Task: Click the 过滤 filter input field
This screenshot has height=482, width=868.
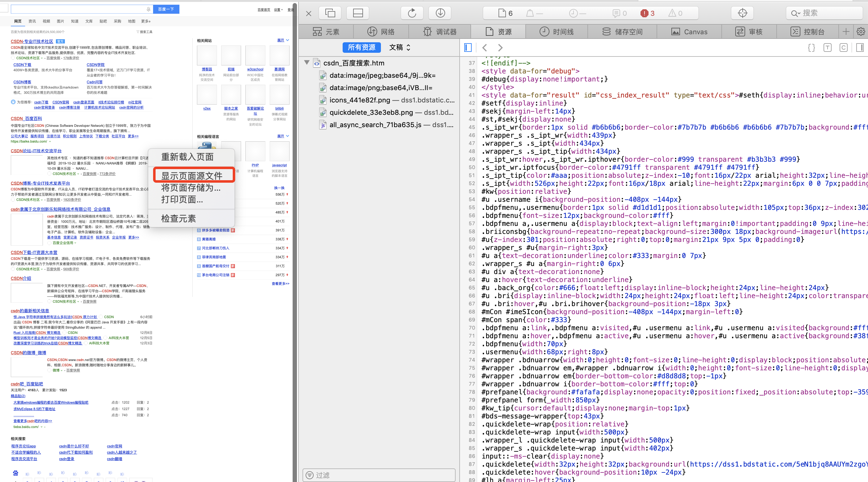Action: pos(379,475)
